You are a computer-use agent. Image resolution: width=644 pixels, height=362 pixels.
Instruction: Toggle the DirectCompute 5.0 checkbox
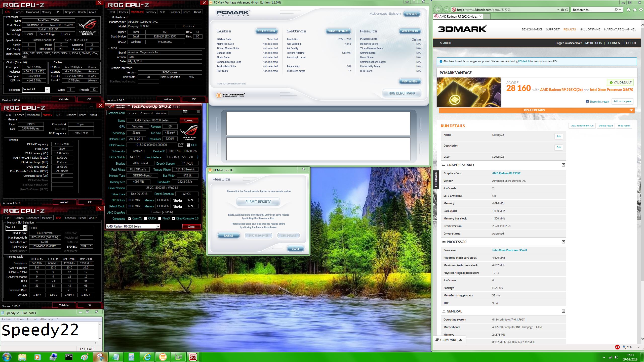(x=173, y=218)
